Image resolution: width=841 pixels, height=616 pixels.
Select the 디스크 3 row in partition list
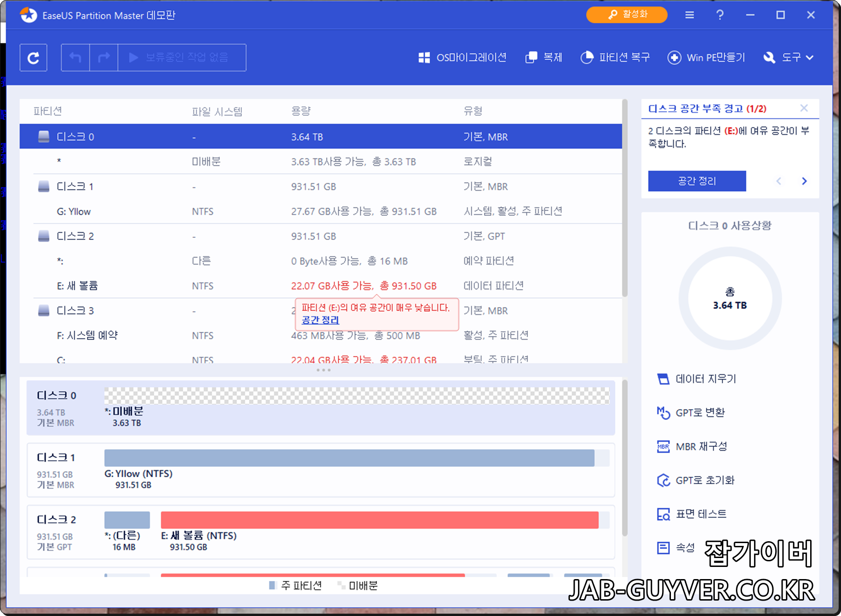pyautogui.click(x=321, y=310)
